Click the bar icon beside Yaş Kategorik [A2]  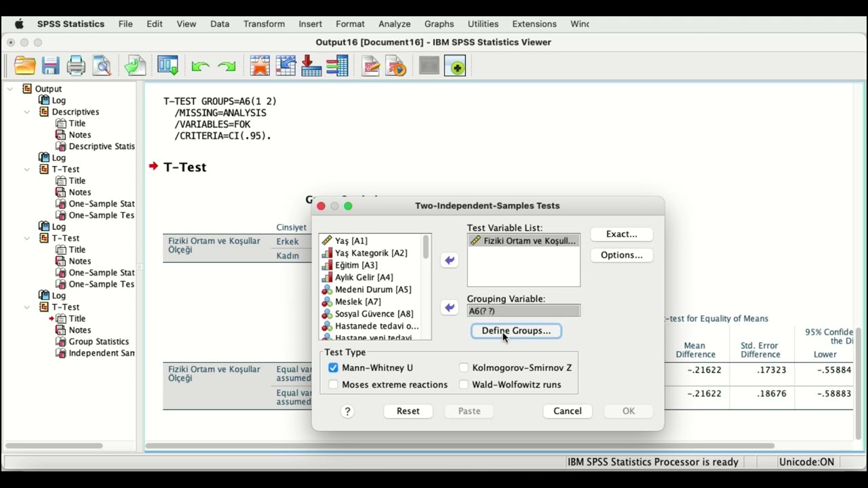(327, 253)
